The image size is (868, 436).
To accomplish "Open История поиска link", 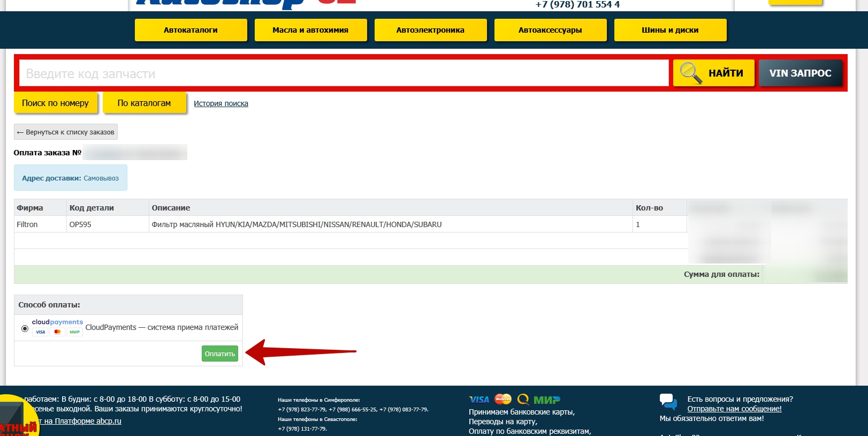I will [x=221, y=103].
